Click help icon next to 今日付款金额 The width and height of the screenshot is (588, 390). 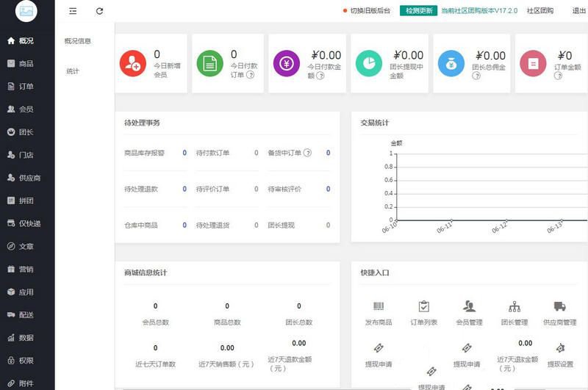[320, 76]
